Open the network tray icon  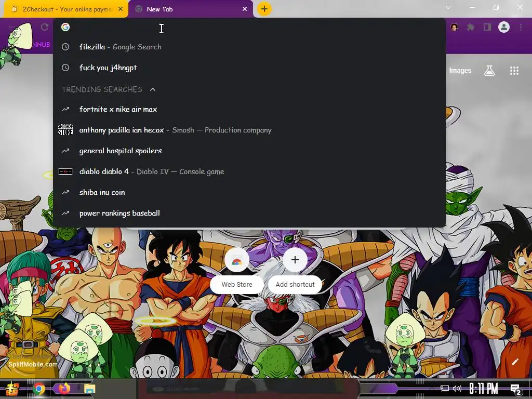(x=445, y=389)
